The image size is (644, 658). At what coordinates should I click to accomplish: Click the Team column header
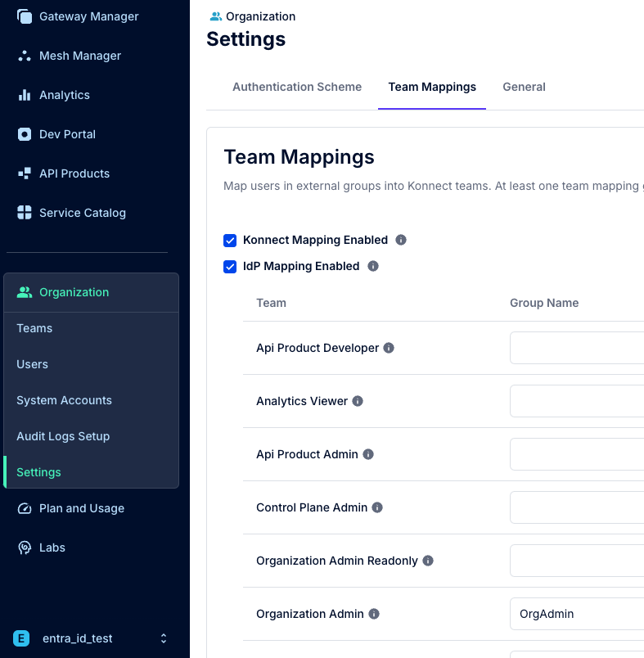coord(271,303)
